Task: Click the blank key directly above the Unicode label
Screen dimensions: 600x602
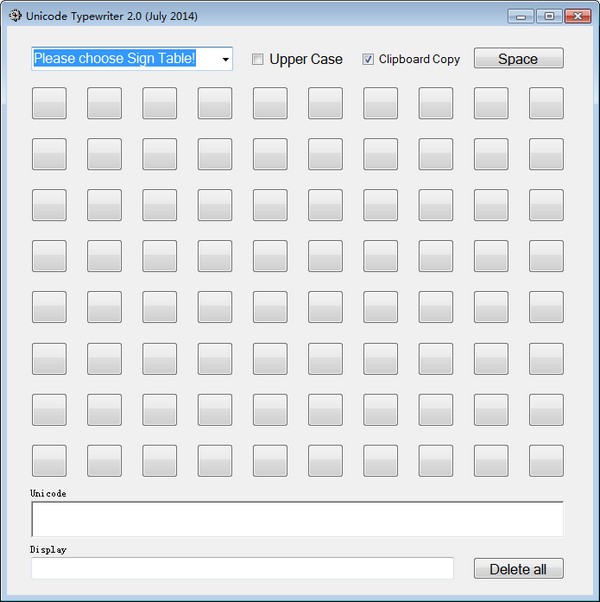Action: pyautogui.click(x=49, y=461)
